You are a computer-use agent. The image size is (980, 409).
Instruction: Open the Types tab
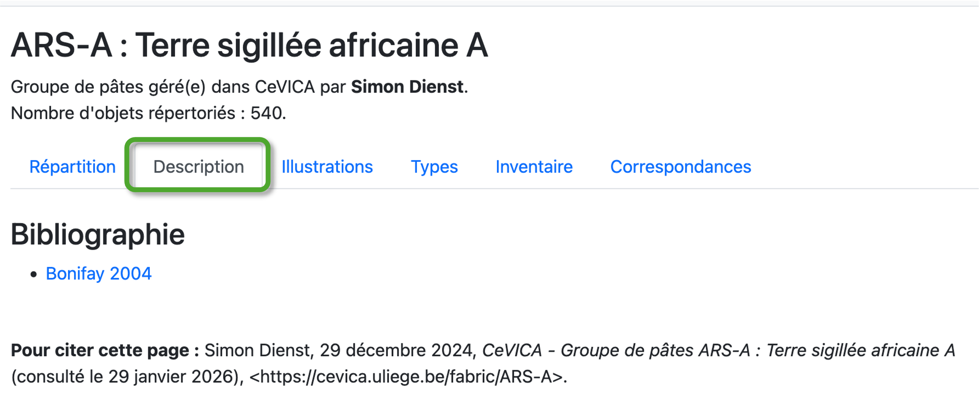(x=434, y=167)
